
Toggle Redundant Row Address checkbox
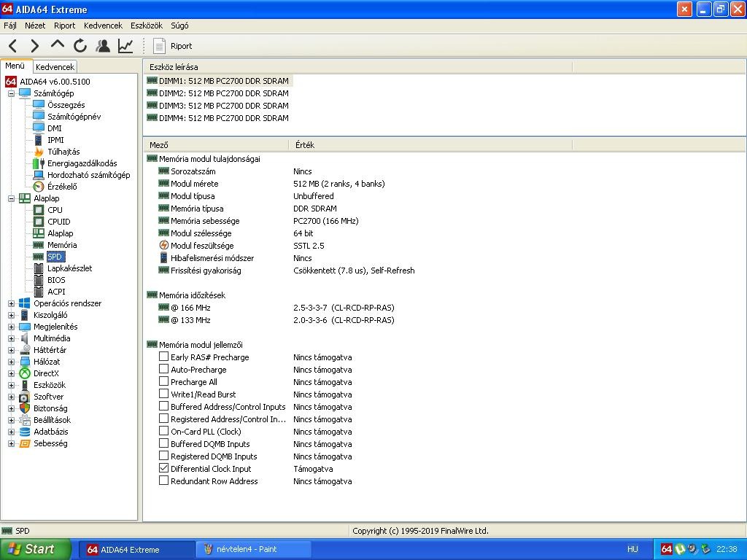point(163,481)
